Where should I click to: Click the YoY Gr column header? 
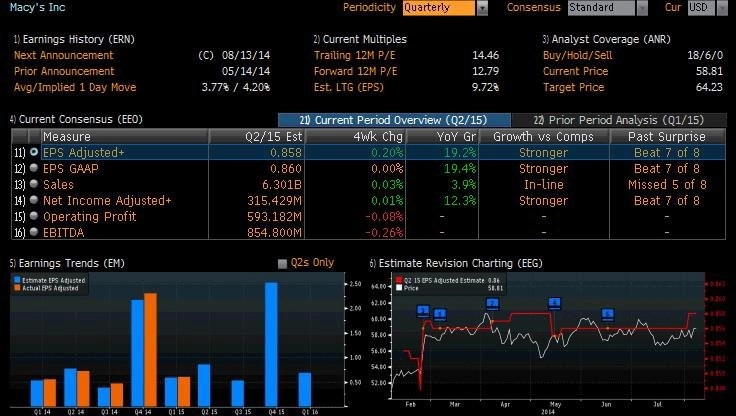[x=442, y=137]
